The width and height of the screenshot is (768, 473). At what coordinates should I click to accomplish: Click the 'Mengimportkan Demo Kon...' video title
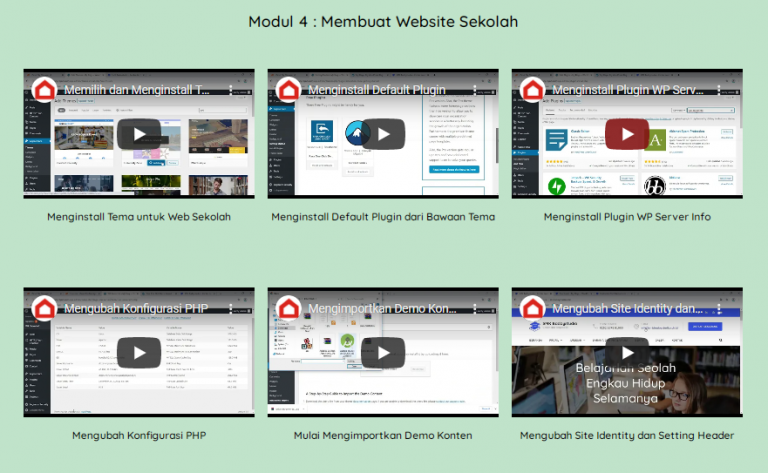pos(381,308)
